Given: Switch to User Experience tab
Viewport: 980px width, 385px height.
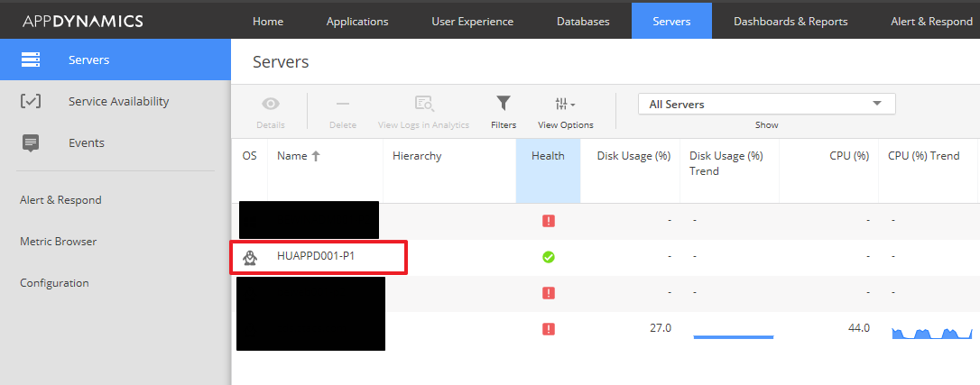Looking at the screenshot, I should coord(473,22).
